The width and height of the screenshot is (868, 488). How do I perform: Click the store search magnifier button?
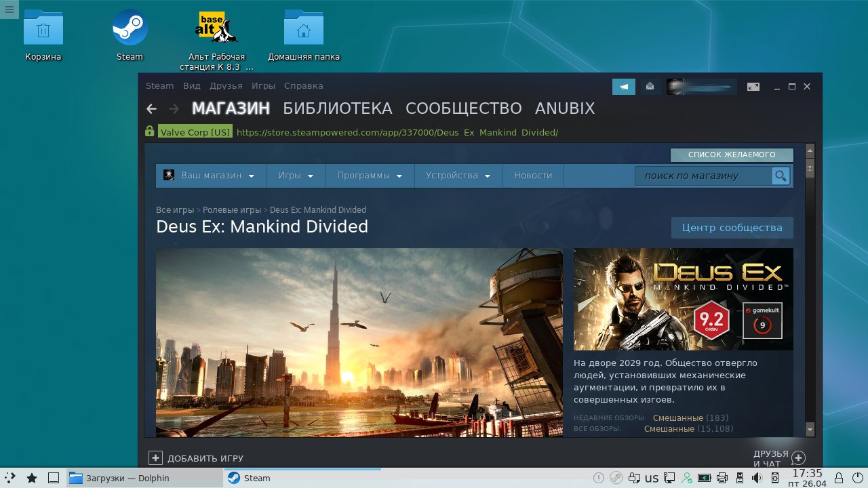[x=781, y=176]
